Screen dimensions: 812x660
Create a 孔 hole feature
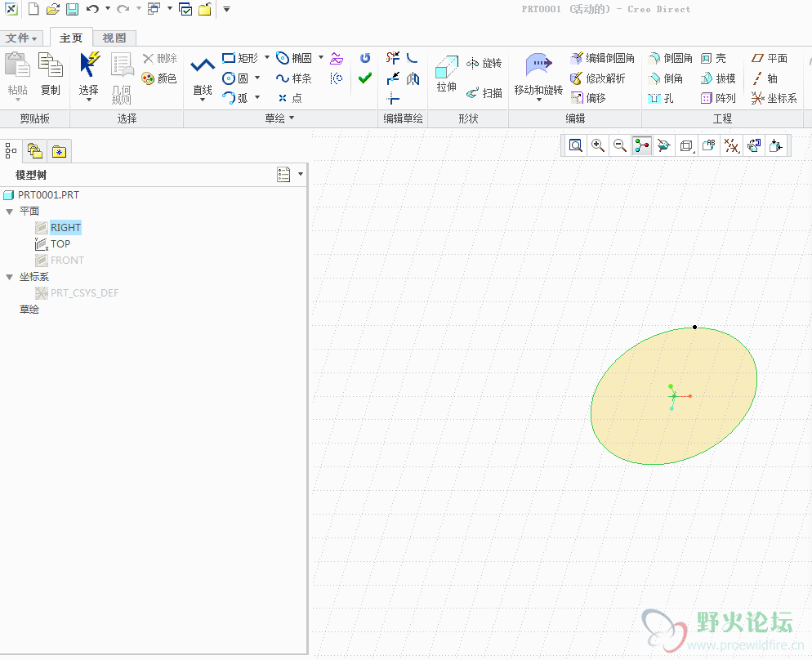click(x=661, y=98)
